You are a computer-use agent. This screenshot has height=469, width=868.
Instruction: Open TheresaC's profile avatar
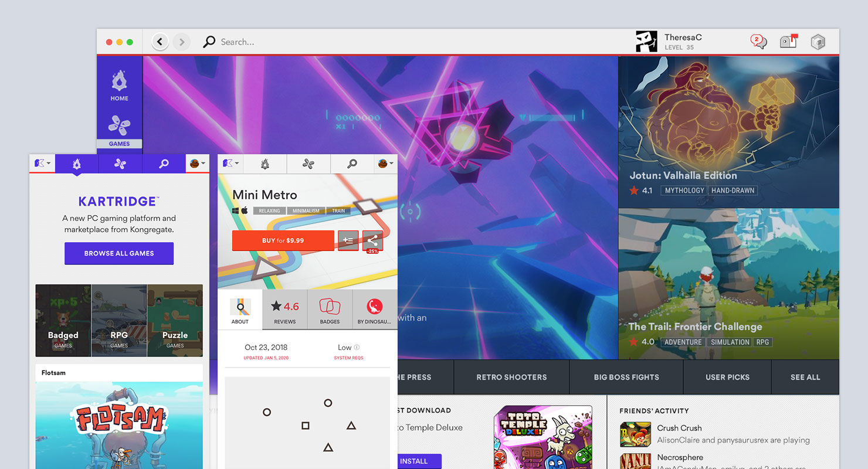(646, 42)
